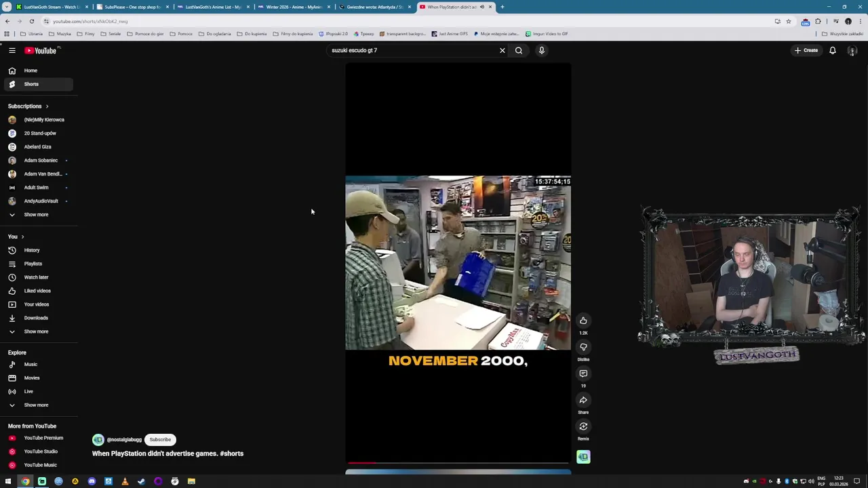
Task: Open the Create dropdown button
Action: [806, 50]
